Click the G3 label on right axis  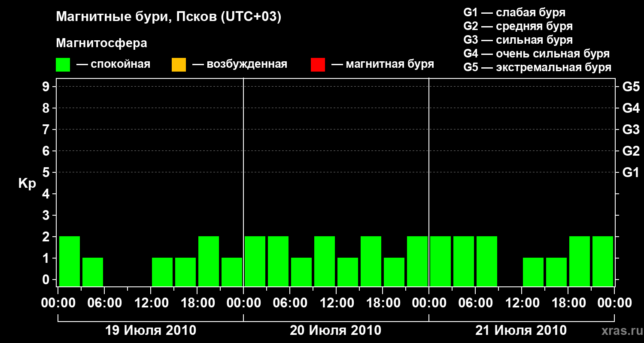point(631,129)
